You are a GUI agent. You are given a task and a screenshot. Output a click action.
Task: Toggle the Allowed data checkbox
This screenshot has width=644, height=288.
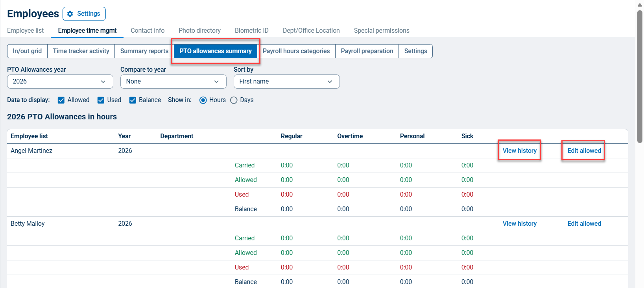pos(61,100)
